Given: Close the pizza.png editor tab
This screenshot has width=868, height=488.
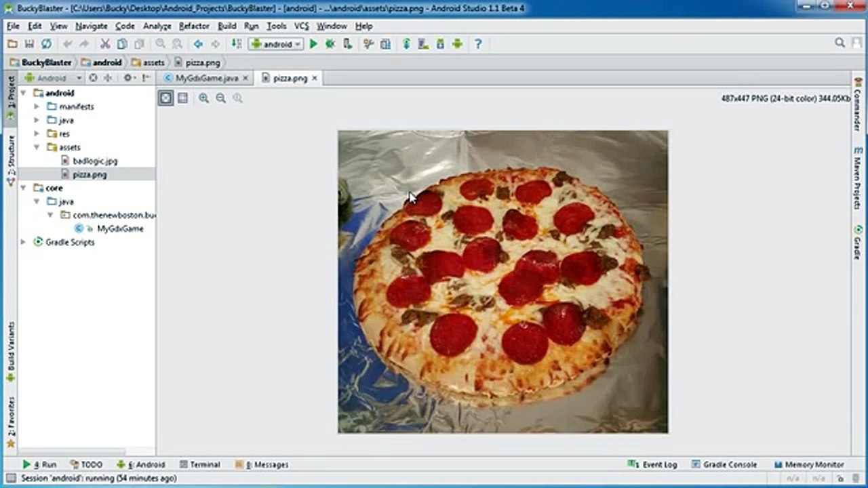Looking at the screenshot, I should (315, 78).
